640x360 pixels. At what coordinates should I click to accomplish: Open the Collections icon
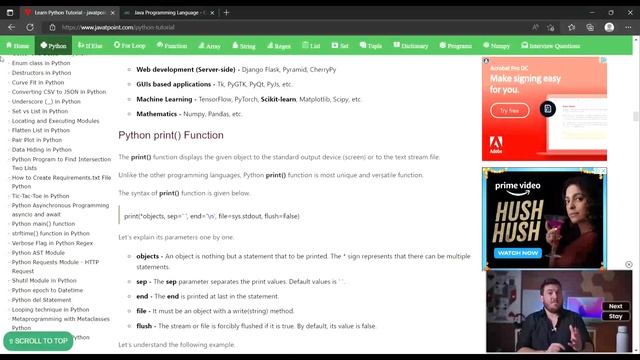coord(590,27)
